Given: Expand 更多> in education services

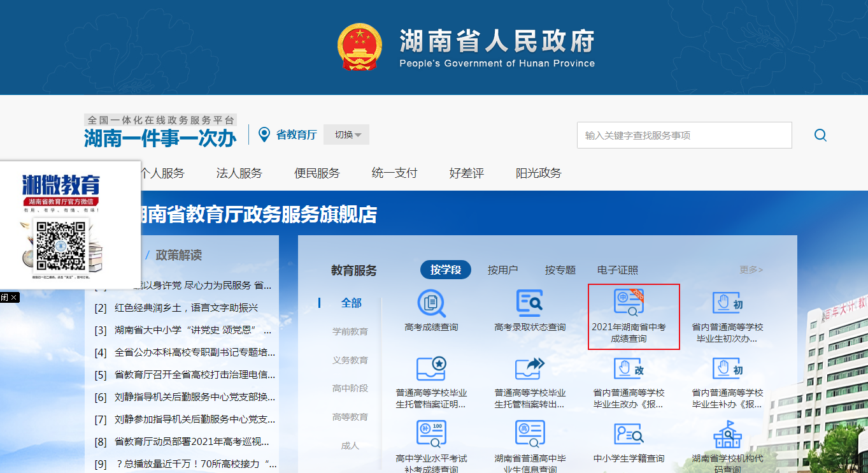Looking at the screenshot, I should (751, 270).
